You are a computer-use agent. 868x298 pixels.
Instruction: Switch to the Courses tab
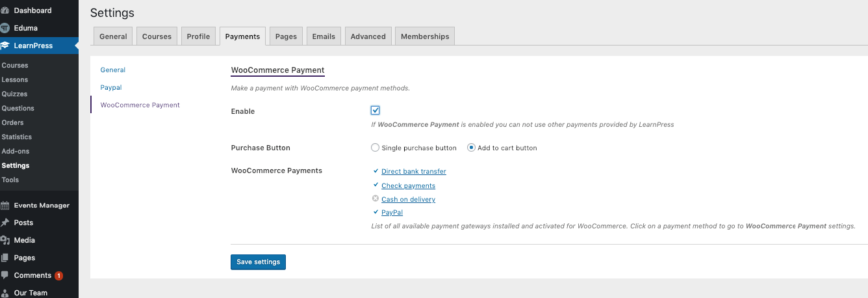(x=157, y=36)
